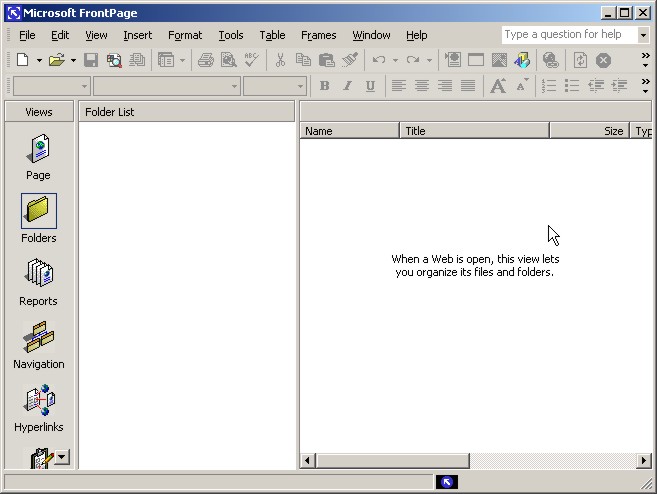Click the Search toolbar icon
This screenshot has width=657, height=494.
coord(114,60)
